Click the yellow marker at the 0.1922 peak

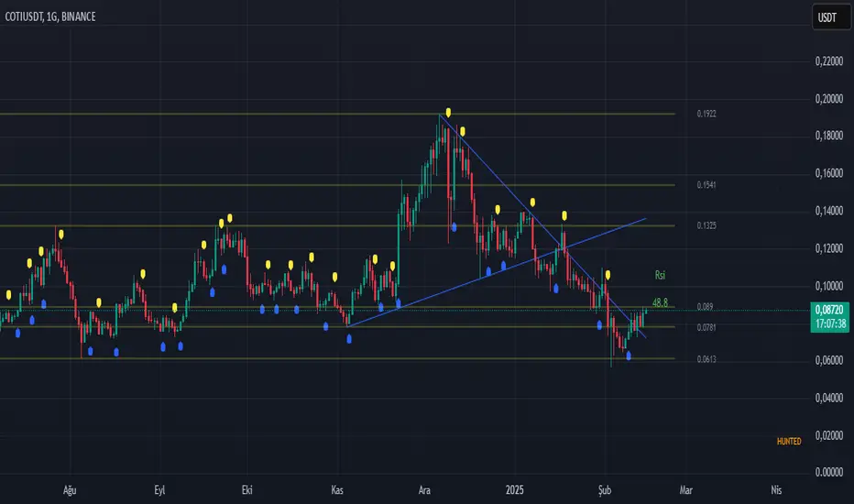coord(448,113)
